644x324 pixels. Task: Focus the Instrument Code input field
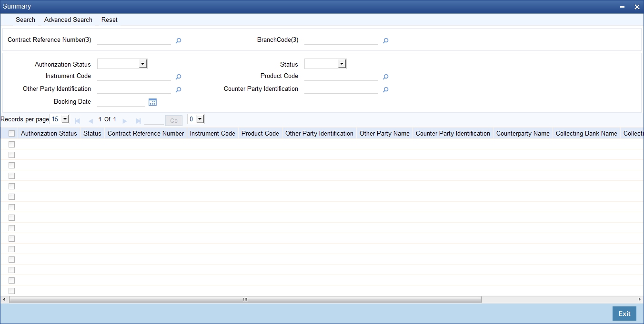coord(134,76)
